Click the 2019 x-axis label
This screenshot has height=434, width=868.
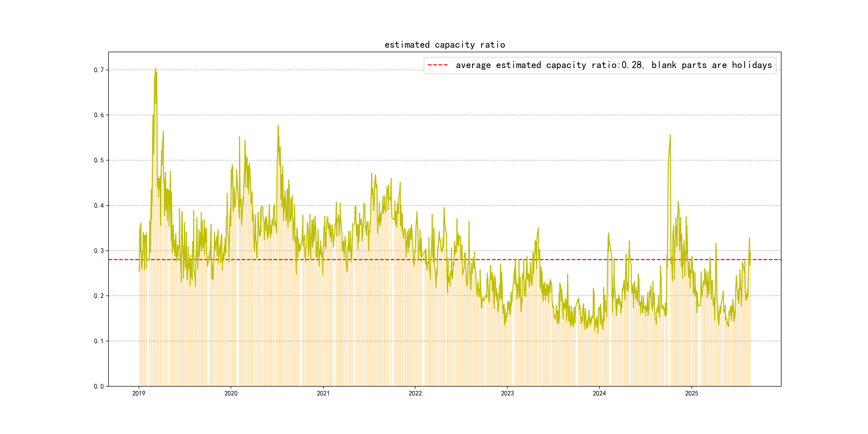tap(139, 393)
